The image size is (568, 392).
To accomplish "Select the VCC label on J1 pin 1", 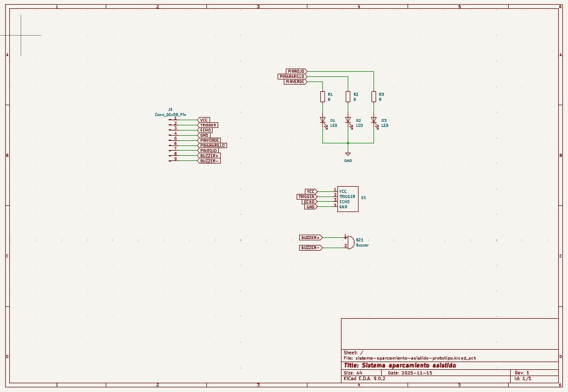I will (204, 120).
